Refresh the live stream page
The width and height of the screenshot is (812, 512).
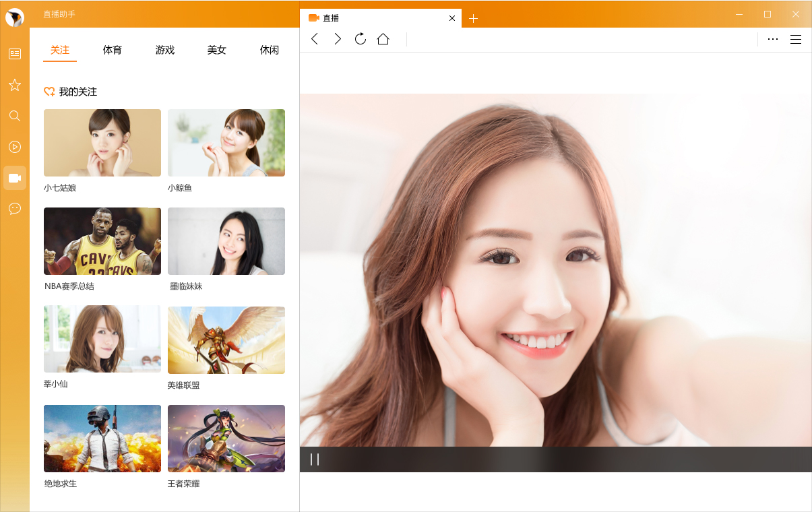pyautogui.click(x=361, y=39)
